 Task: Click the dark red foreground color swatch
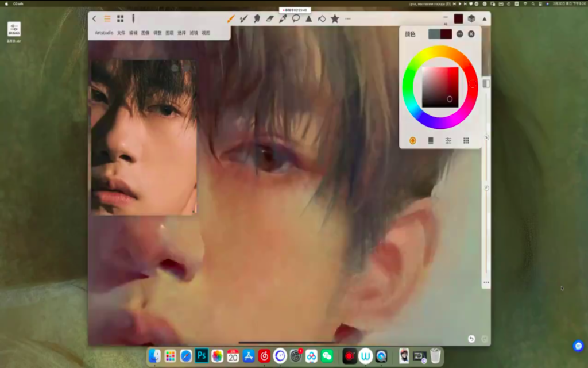(458, 18)
